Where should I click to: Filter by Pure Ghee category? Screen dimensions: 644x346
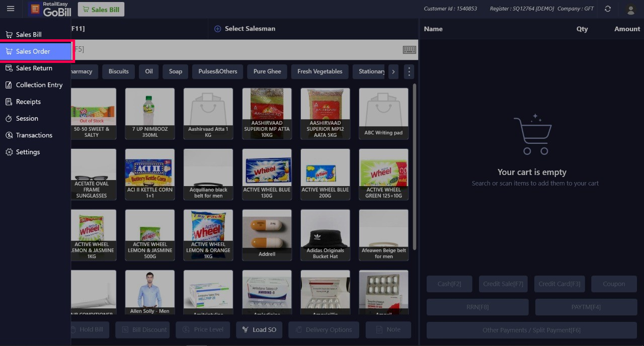pyautogui.click(x=267, y=71)
